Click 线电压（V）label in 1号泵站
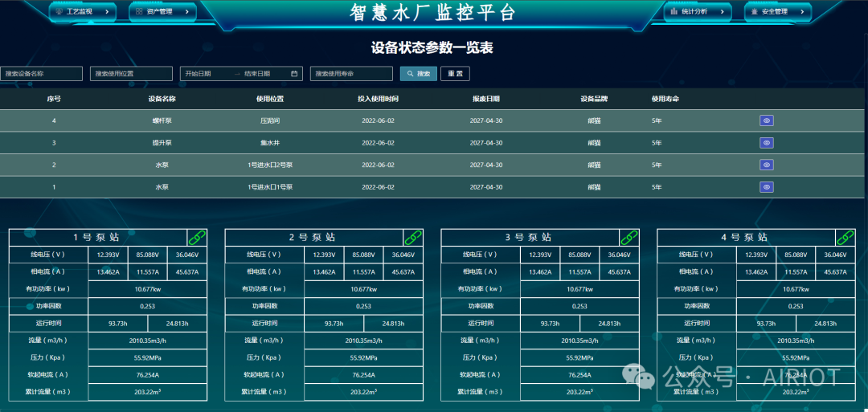The width and height of the screenshot is (868, 412). 49,255
